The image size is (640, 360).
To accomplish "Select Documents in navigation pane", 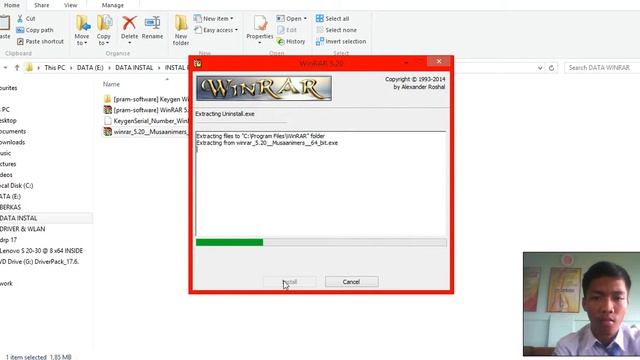I will 13,131.
